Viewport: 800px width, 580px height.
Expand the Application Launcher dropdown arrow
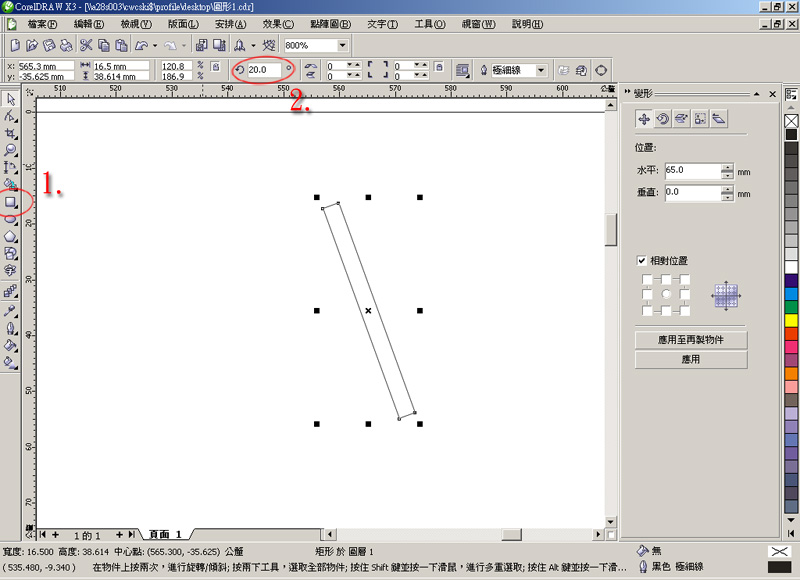254,45
